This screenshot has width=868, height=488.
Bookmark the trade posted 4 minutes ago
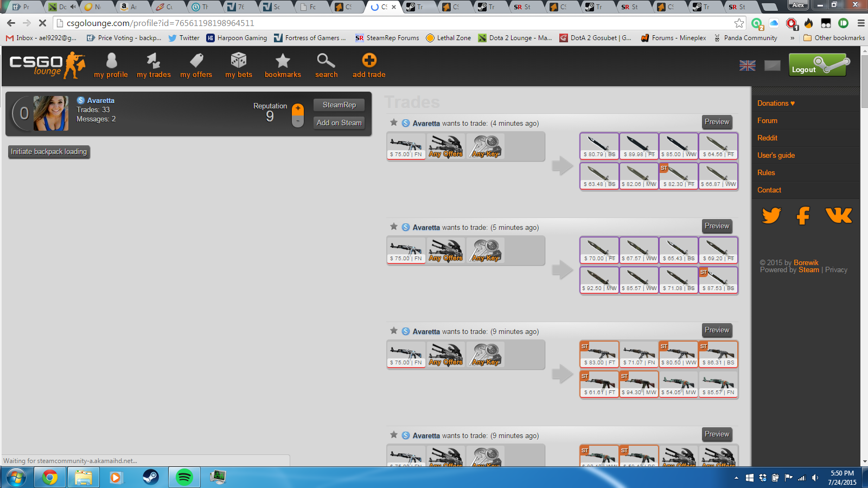394,123
